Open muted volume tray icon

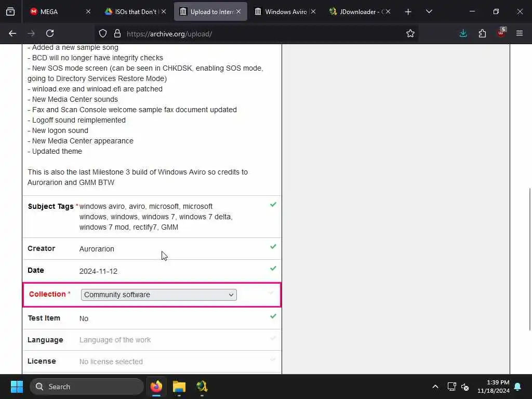point(465,387)
